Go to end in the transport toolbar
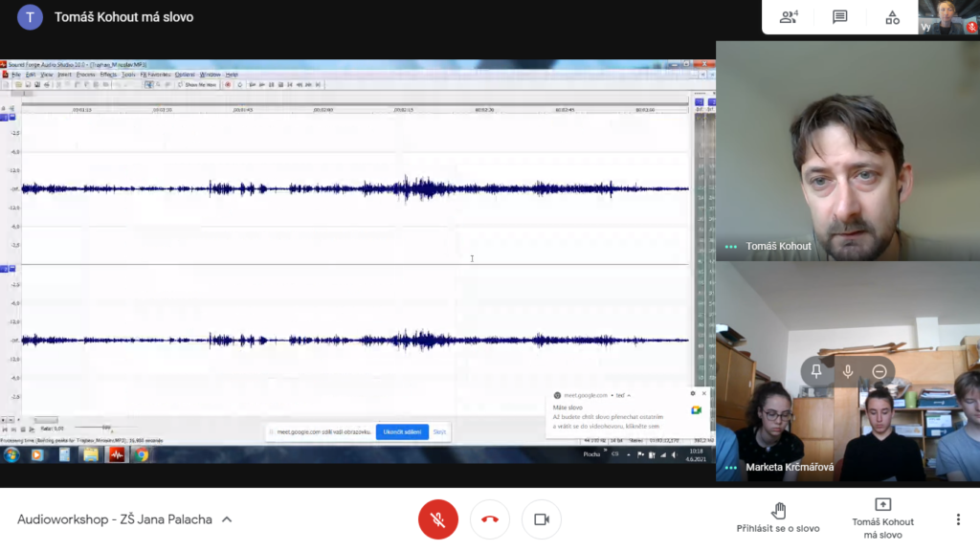The image size is (980, 551). click(x=318, y=84)
